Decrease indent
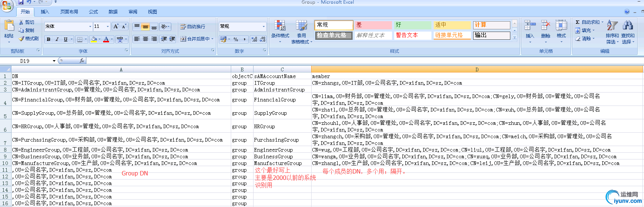Image resolution: width=644 pixels, height=207 pixels. [164, 39]
